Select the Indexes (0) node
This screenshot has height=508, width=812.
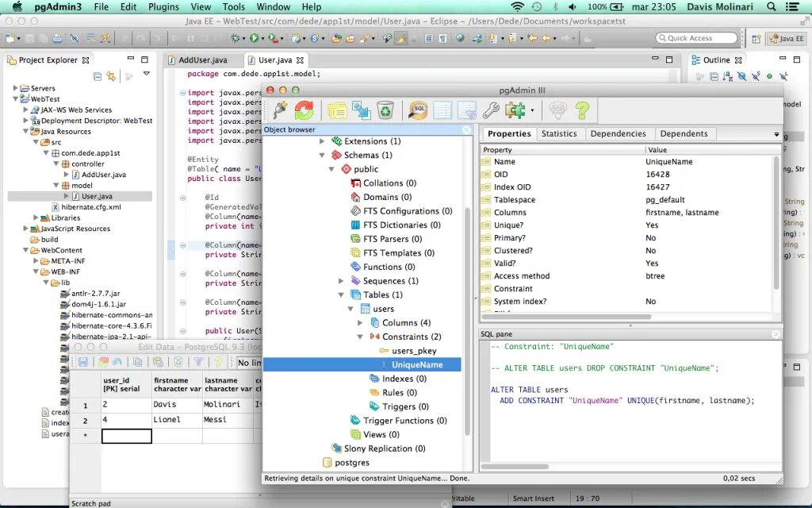tap(404, 379)
